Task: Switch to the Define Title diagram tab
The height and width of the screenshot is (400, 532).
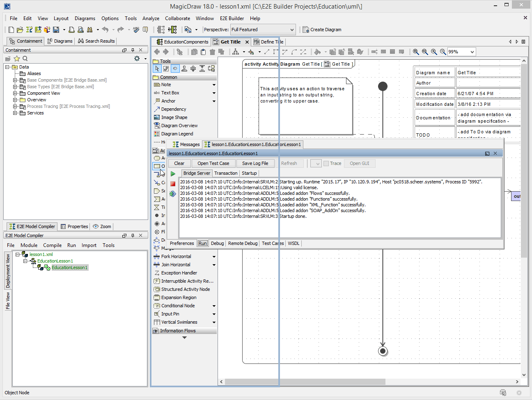Action: coord(268,41)
